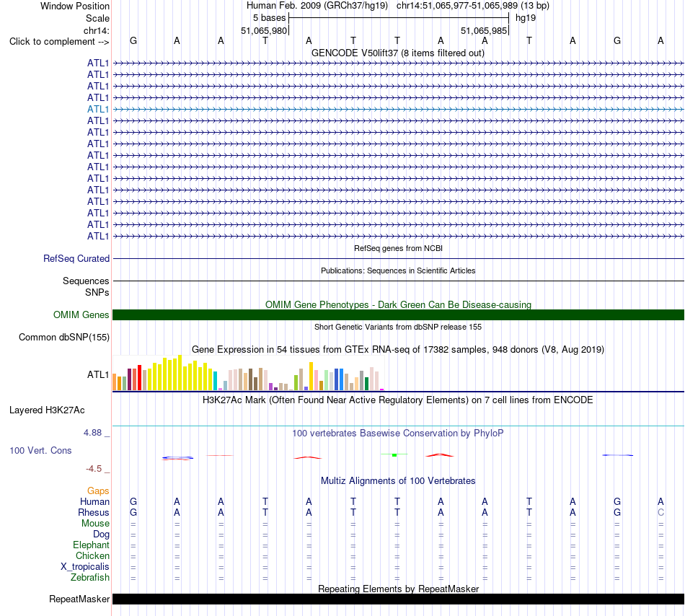Click the 'Layered H3K27Ac' track label

pyautogui.click(x=47, y=410)
